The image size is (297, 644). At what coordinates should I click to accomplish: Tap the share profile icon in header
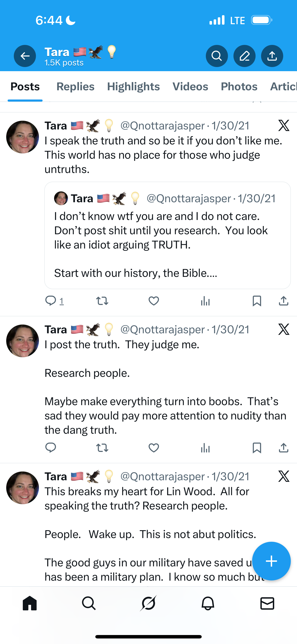pyautogui.click(x=272, y=56)
